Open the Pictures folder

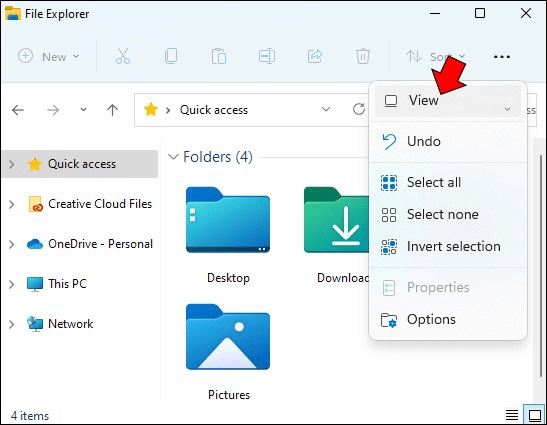click(228, 352)
